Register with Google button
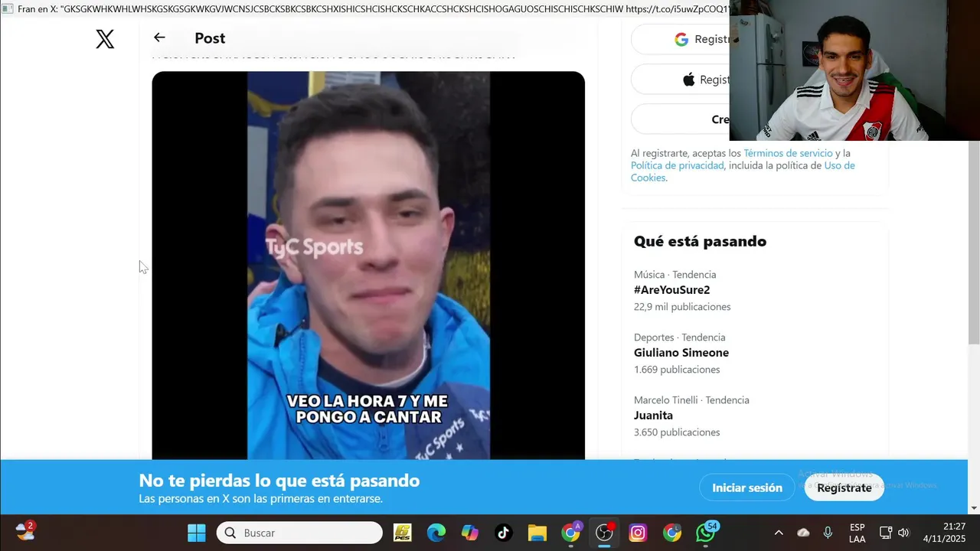Screen dimensions: 980x551 pos(681,39)
